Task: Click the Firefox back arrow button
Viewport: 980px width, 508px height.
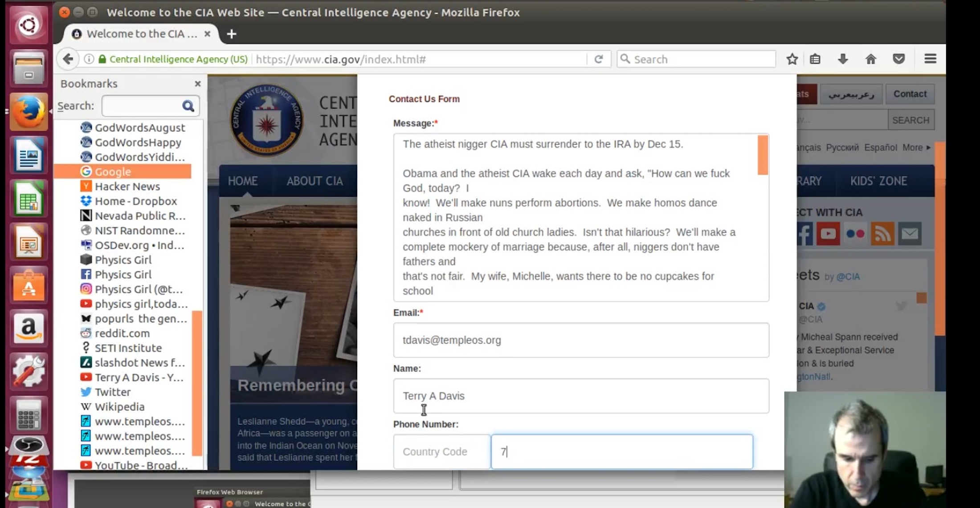Action: 68,59
